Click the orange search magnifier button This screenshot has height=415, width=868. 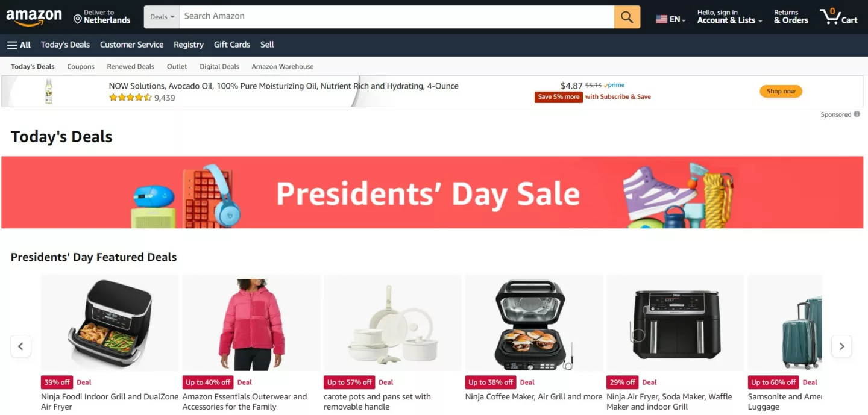[x=627, y=17]
